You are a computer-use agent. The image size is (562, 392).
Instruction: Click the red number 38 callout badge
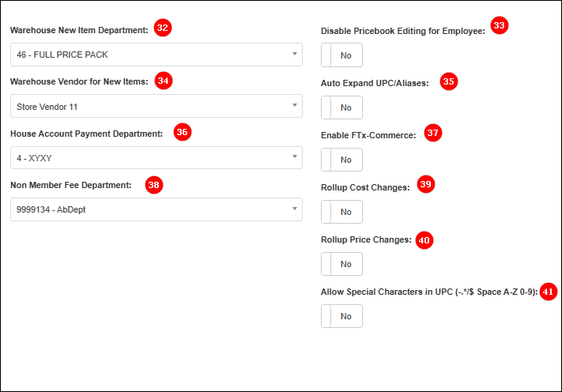click(153, 185)
